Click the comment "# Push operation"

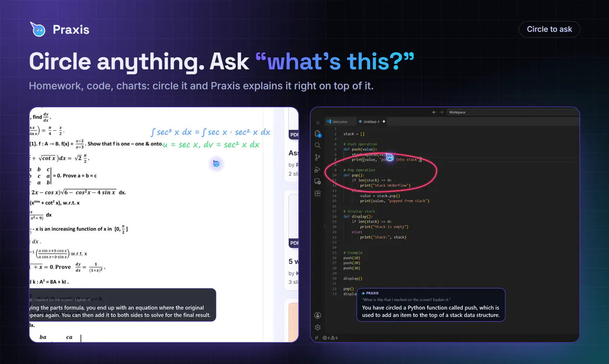360,144
